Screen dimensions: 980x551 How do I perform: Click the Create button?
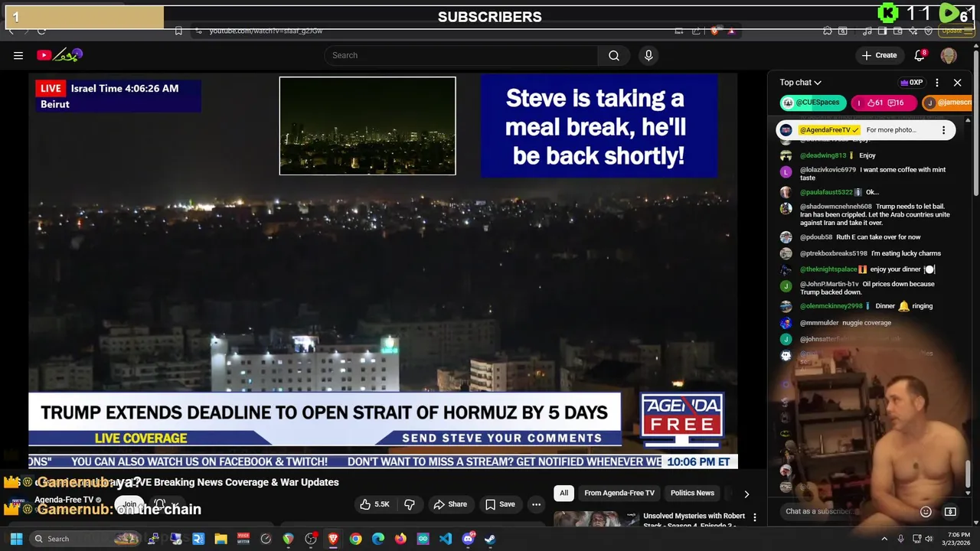tap(879, 55)
